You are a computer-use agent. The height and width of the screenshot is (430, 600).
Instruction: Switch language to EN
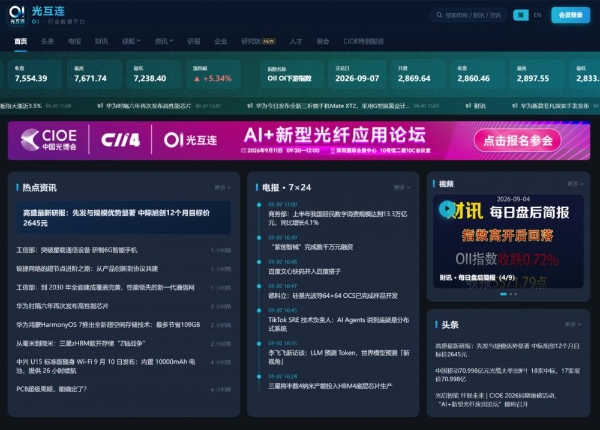tap(537, 15)
